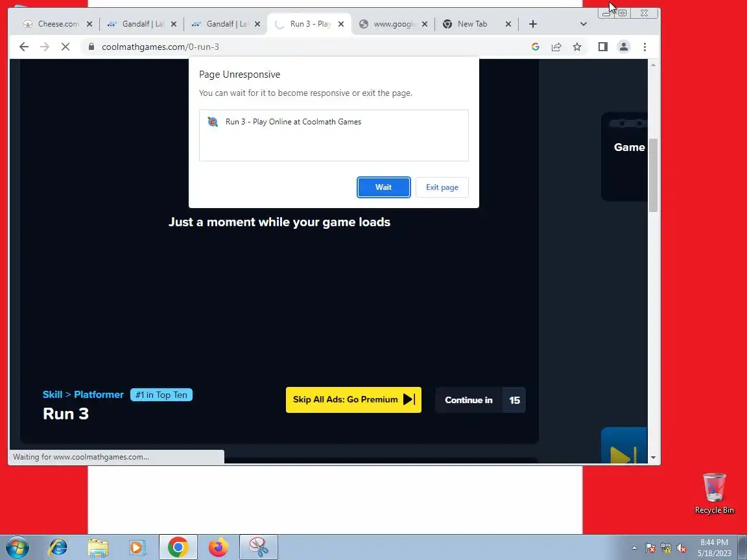
Task: Toggle the browser side panel
Action: pyautogui.click(x=602, y=47)
